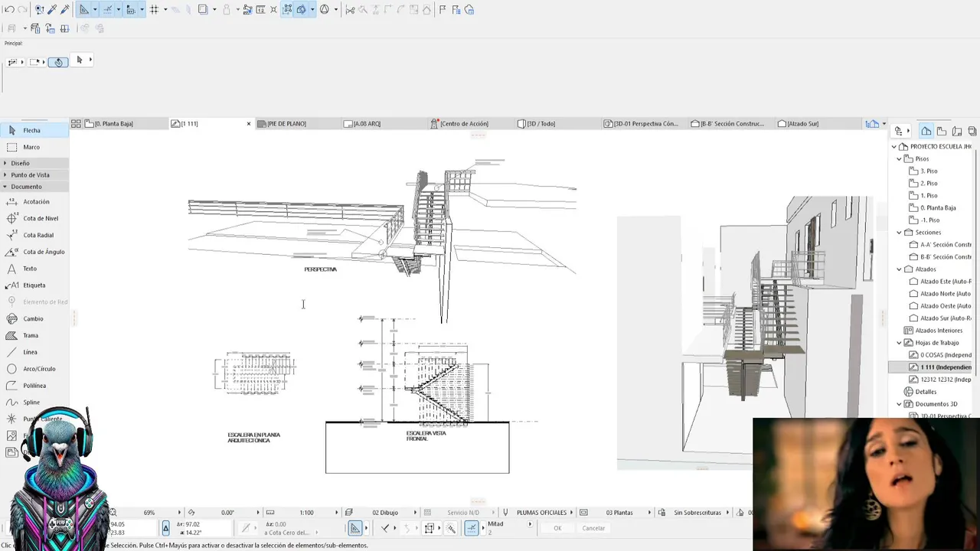
Task: Collapse the Alzados folder in navigator
Action: pyautogui.click(x=900, y=269)
